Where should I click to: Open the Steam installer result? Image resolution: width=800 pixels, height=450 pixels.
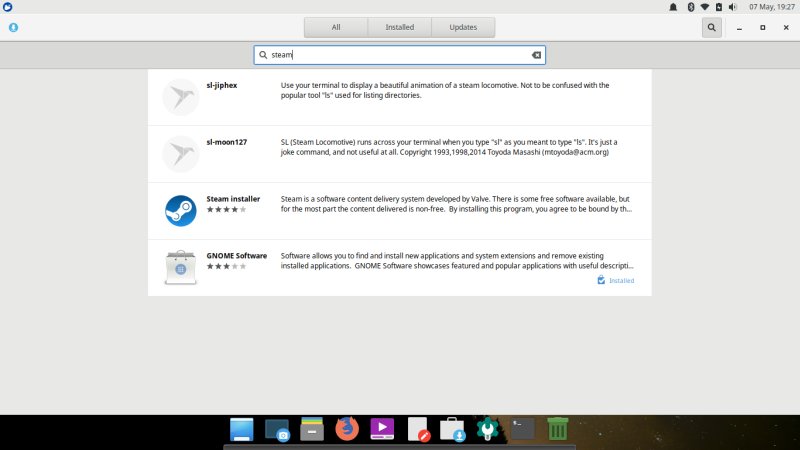click(x=399, y=211)
